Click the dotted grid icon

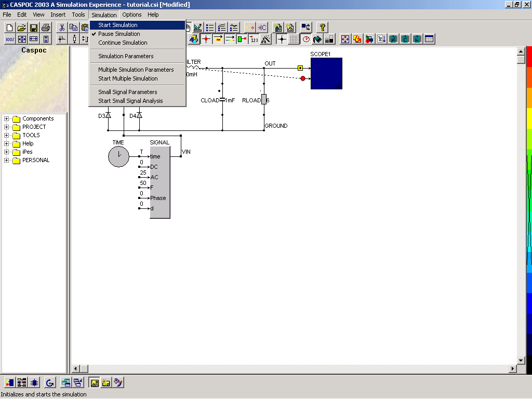(x=294, y=39)
